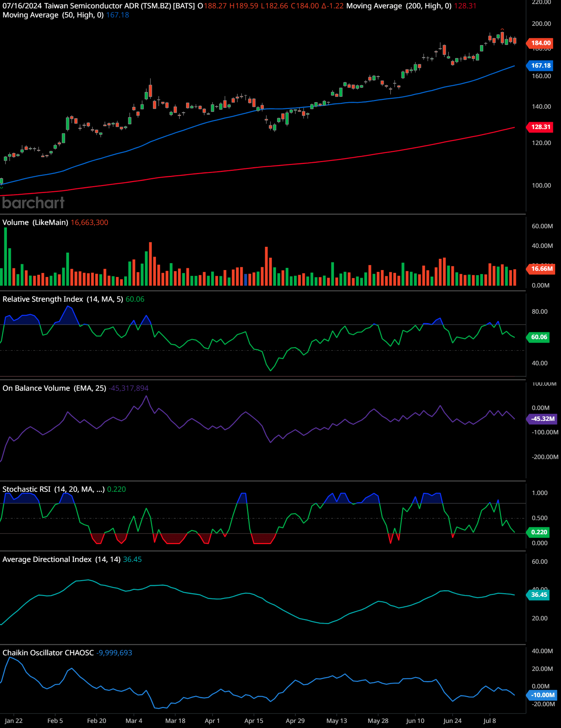The width and height of the screenshot is (561, 728).
Task: Select the Relative Strength Index (14, MA, 5) label
Action: tap(63, 299)
